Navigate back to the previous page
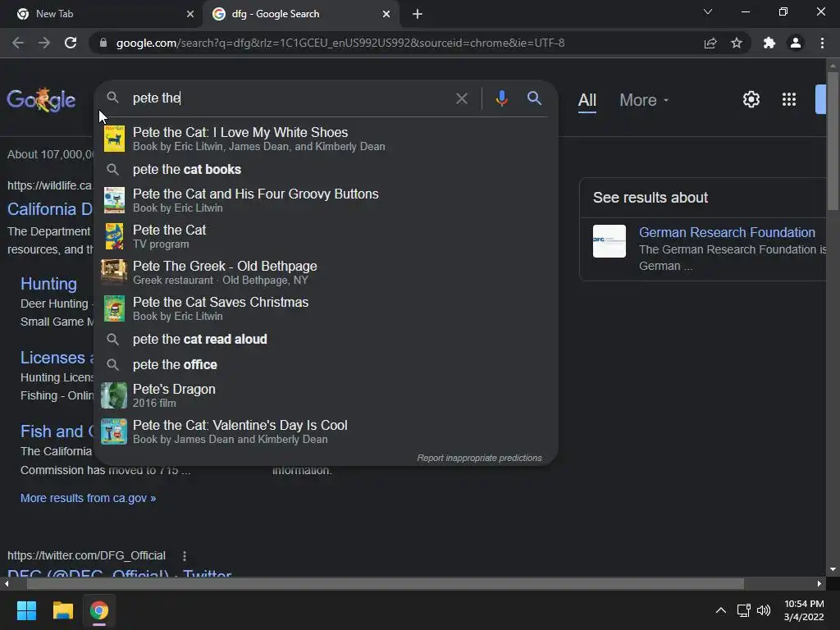Image resolution: width=840 pixels, height=630 pixels. coord(18,43)
